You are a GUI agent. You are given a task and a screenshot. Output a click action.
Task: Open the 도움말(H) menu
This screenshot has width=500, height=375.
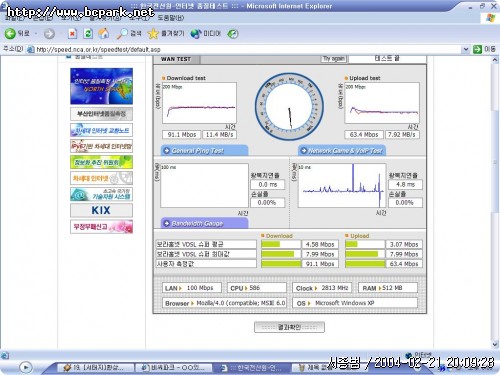[170, 18]
